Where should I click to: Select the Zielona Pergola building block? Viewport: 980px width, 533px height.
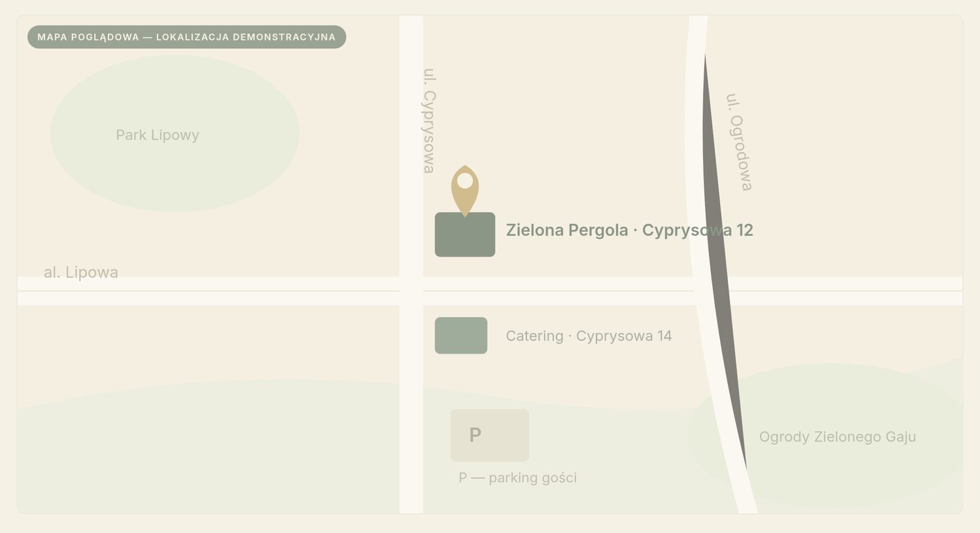(x=465, y=234)
